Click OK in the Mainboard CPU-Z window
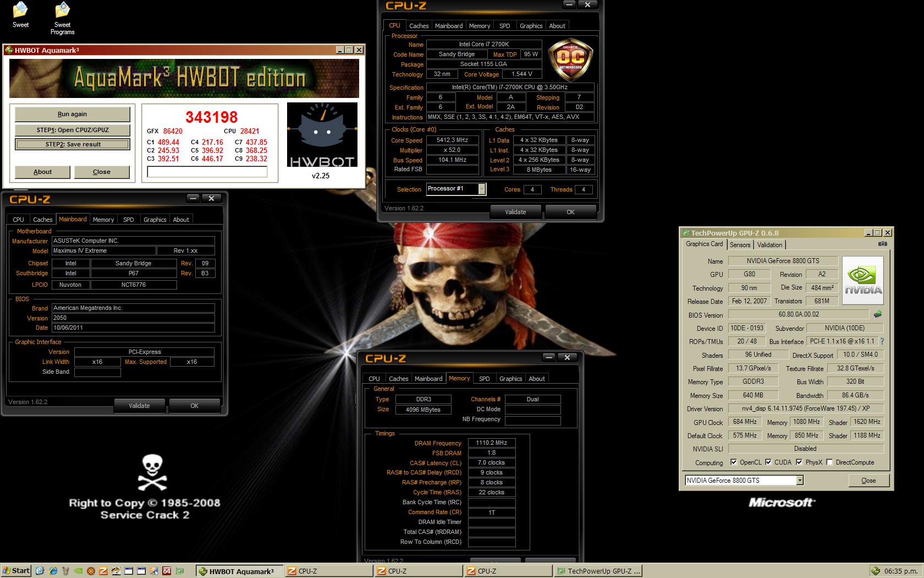This screenshot has height=578, width=924. 194,406
